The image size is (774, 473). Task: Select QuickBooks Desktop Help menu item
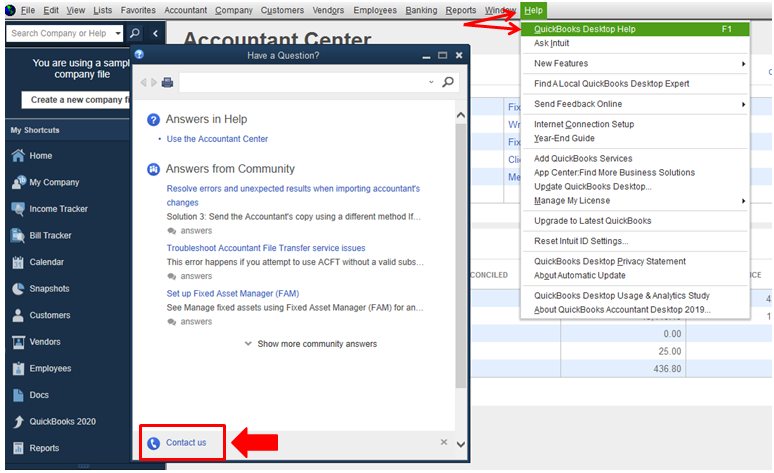(635, 29)
